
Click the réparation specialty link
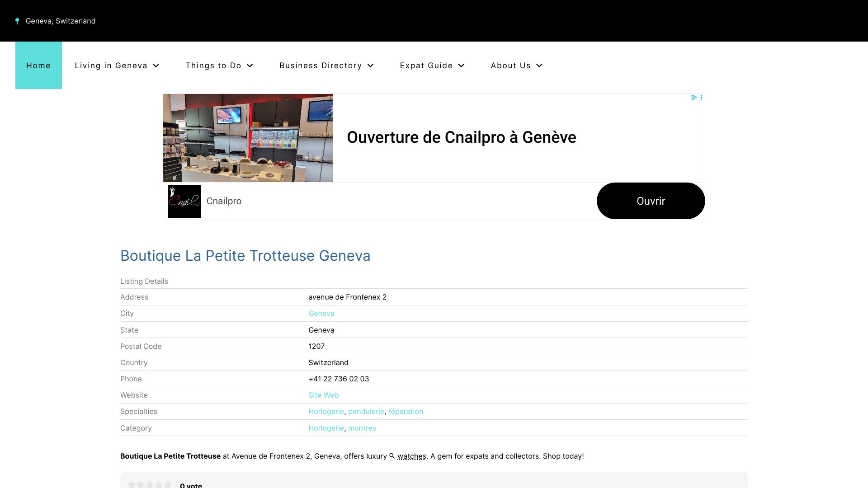[406, 411]
